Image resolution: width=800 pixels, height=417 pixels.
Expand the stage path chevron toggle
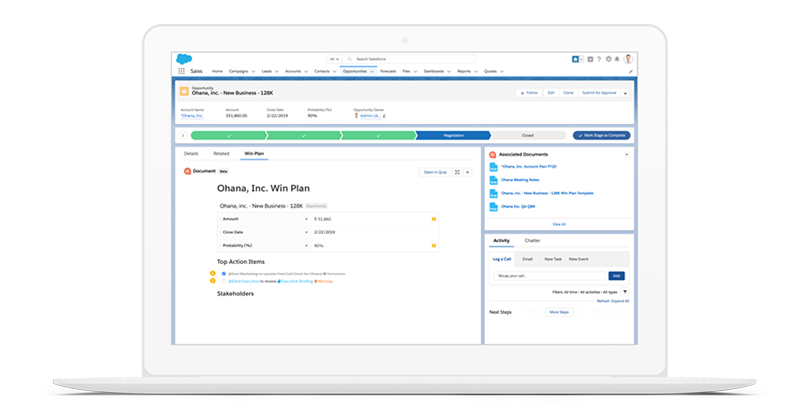(x=183, y=136)
